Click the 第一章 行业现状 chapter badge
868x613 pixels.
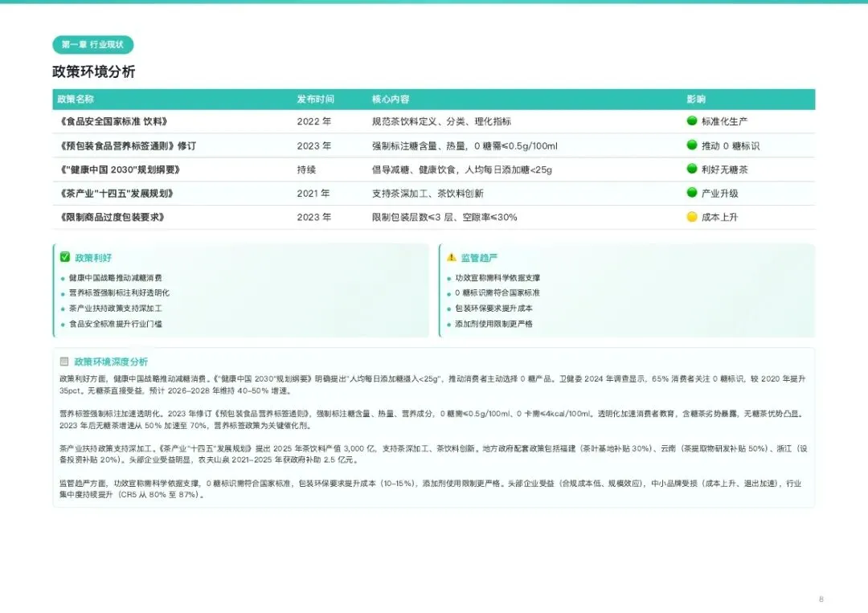coord(93,45)
